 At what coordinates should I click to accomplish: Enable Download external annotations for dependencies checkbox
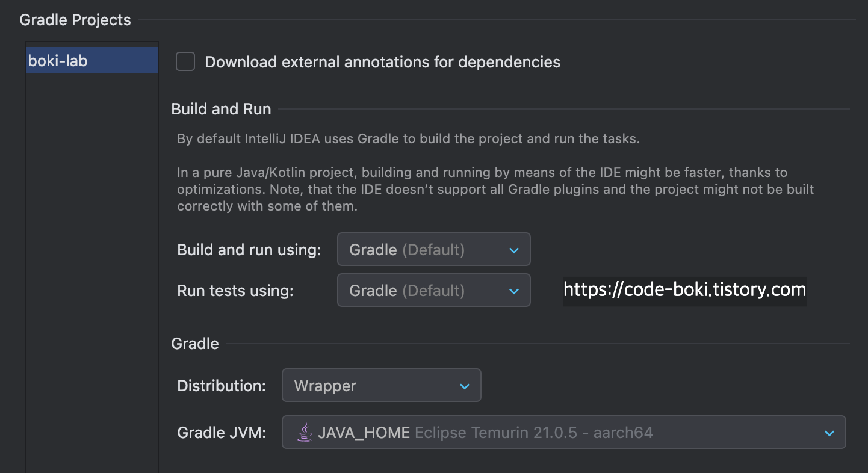[185, 61]
